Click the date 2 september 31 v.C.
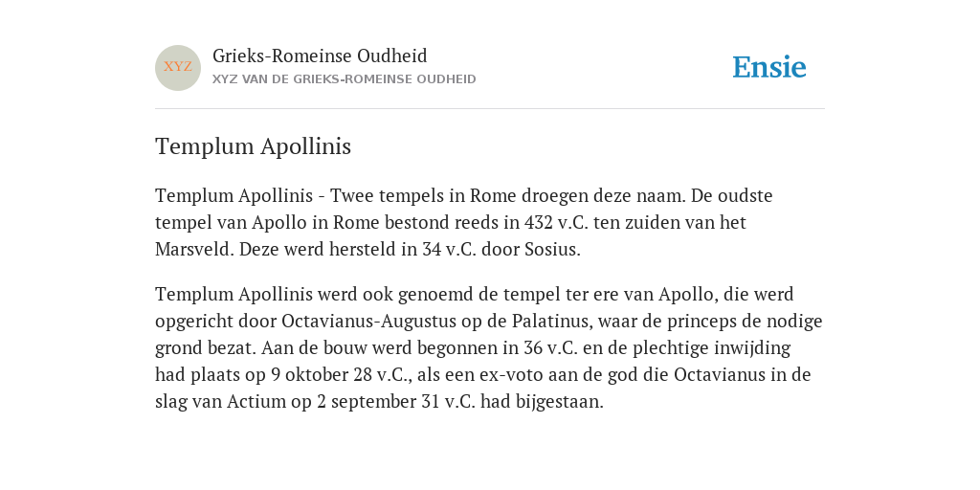Image resolution: width=980 pixels, height=490 pixels. click(x=396, y=401)
